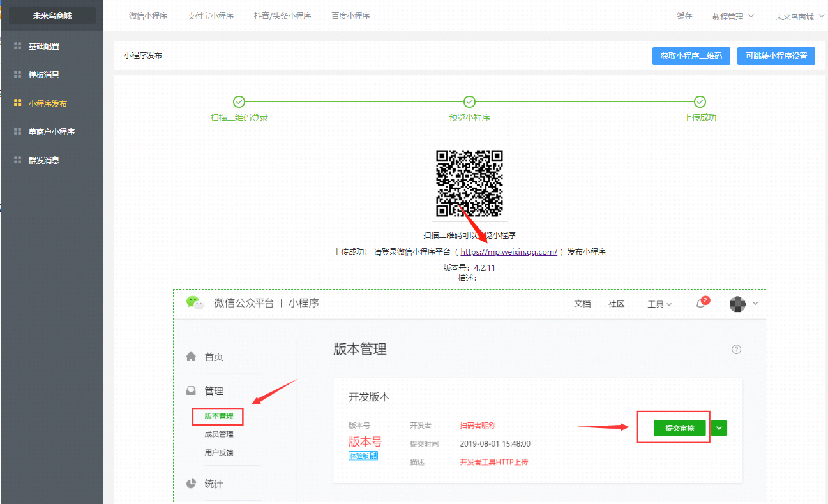Open the 工具 dropdown menu
The height and width of the screenshot is (504, 828).
coord(659,304)
